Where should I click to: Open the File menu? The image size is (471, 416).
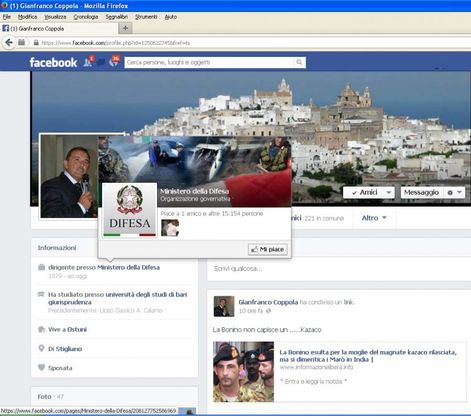point(7,17)
